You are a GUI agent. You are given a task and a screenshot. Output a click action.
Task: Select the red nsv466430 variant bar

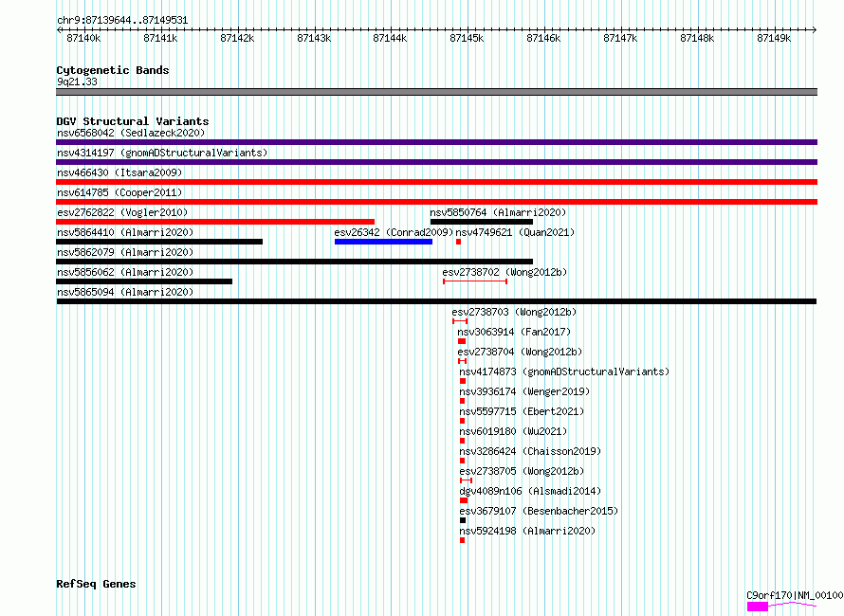click(436, 182)
